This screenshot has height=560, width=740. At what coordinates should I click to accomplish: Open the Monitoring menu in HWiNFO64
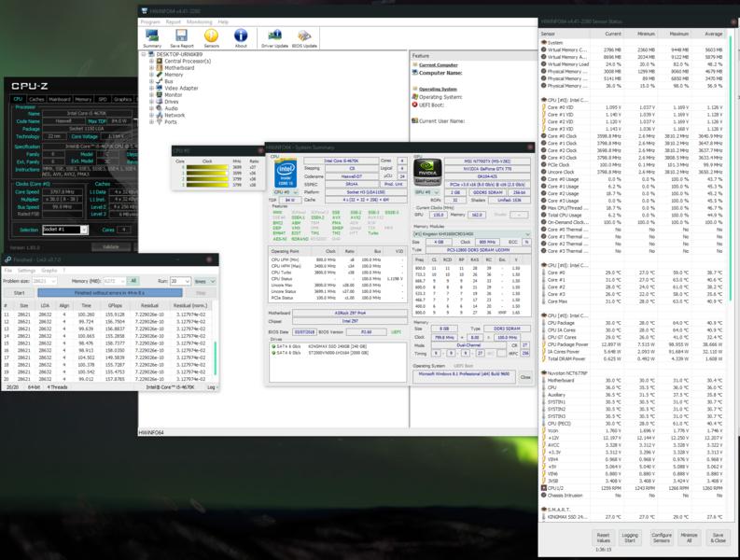[x=199, y=21]
